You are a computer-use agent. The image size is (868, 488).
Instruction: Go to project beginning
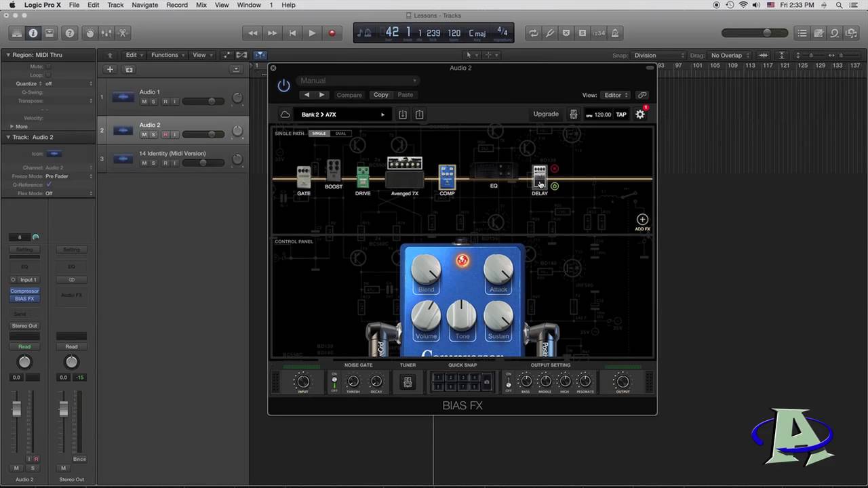point(292,33)
